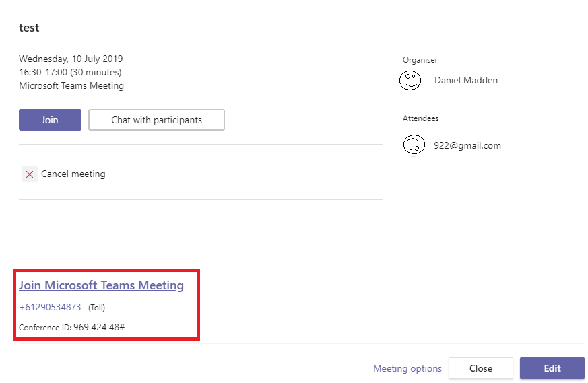Click the Edit button
The width and height of the screenshot is (588, 383).
pos(552,368)
